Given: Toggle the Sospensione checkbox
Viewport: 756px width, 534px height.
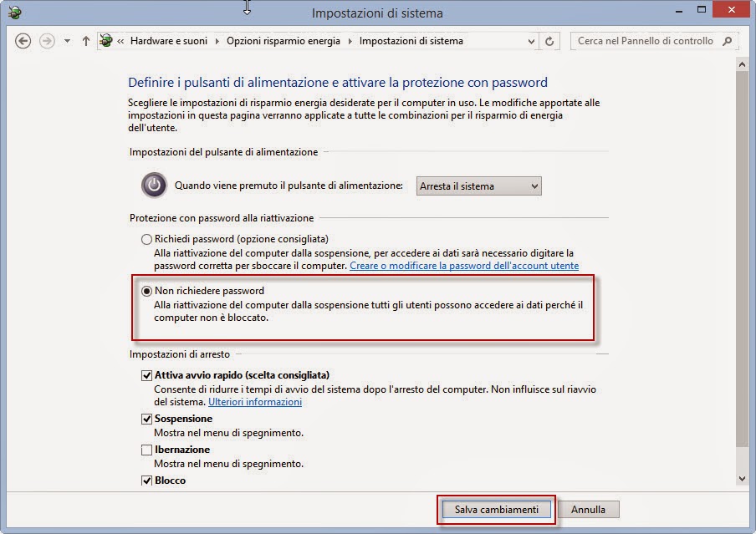Looking at the screenshot, I should (x=146, y=419).
